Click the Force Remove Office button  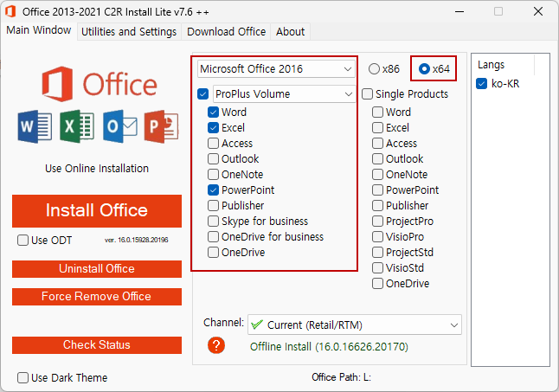click(x=97, y=297)
